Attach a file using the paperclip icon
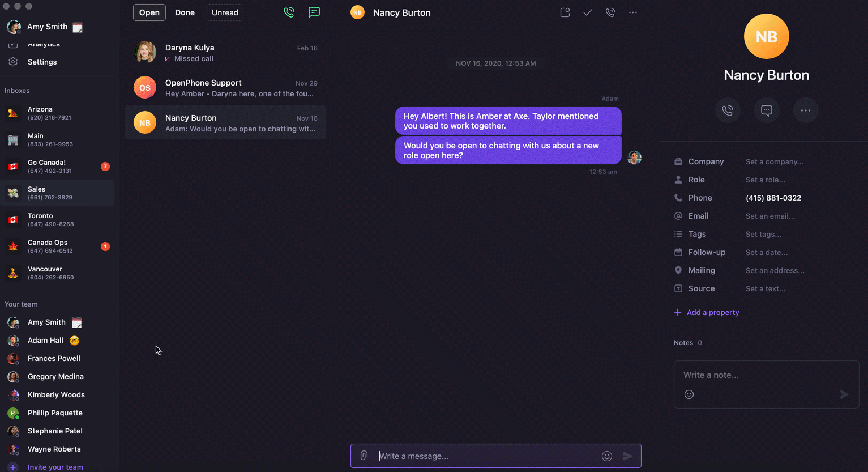868x472 pixels. (363, 456)
